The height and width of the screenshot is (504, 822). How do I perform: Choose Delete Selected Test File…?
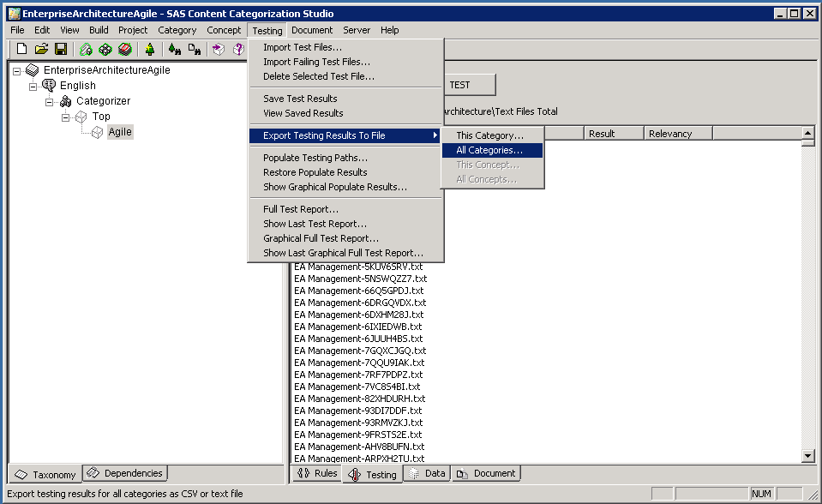click(345, 76)
